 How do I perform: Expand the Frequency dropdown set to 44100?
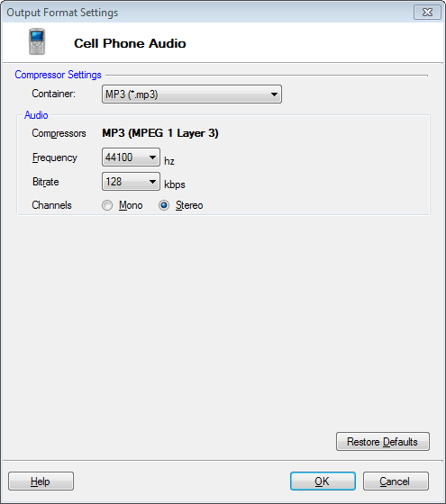point(131,157)
